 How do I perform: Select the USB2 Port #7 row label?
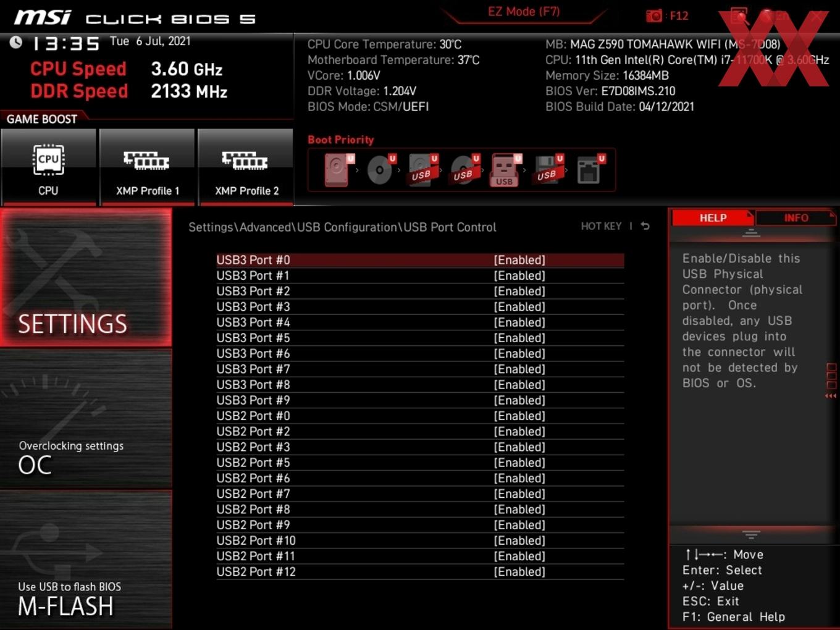253,494
